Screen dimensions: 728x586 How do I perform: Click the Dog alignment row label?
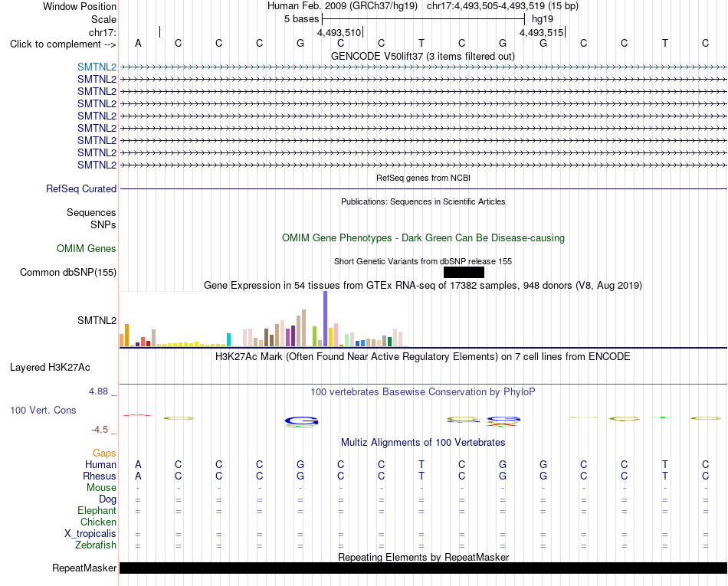point(107,499)
